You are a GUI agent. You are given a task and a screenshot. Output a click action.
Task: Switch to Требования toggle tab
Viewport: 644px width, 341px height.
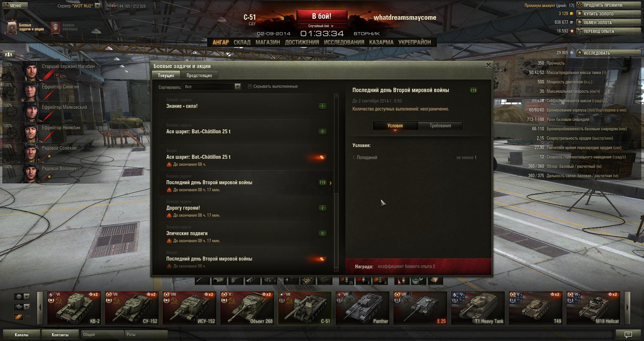click(x=440, y=126)
